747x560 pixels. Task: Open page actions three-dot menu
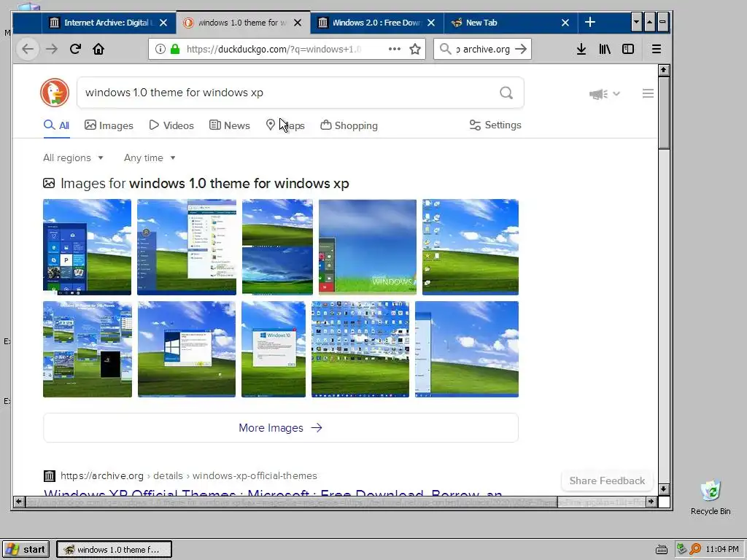pos(395,49)
